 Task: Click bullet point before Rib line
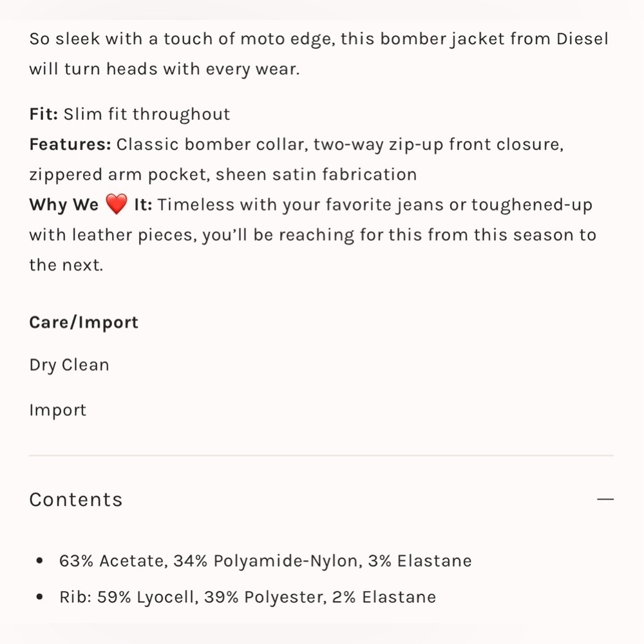[39, 597]
